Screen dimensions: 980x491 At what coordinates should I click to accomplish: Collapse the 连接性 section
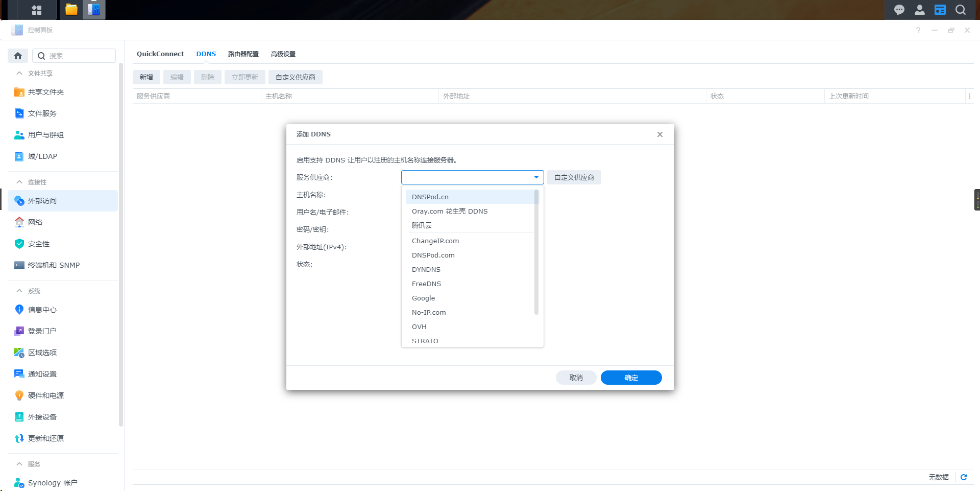click(x=19, y=182)
